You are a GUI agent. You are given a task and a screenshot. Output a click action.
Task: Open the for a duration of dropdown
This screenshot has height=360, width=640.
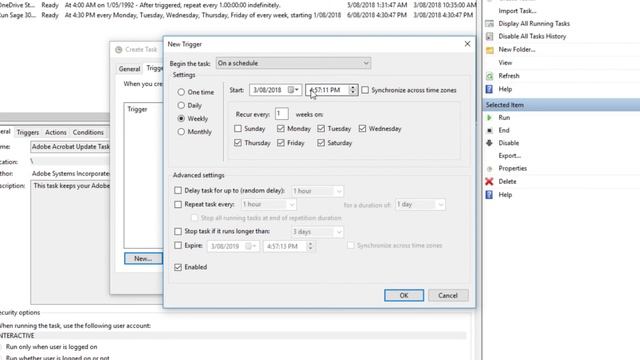(x=420, y=204)
